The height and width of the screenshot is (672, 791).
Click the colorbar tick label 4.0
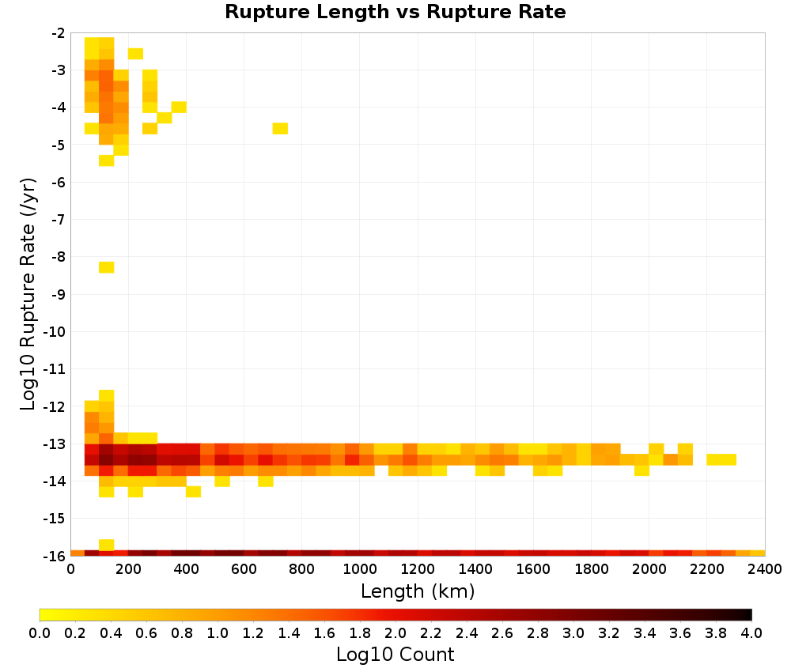pos(751,632)
